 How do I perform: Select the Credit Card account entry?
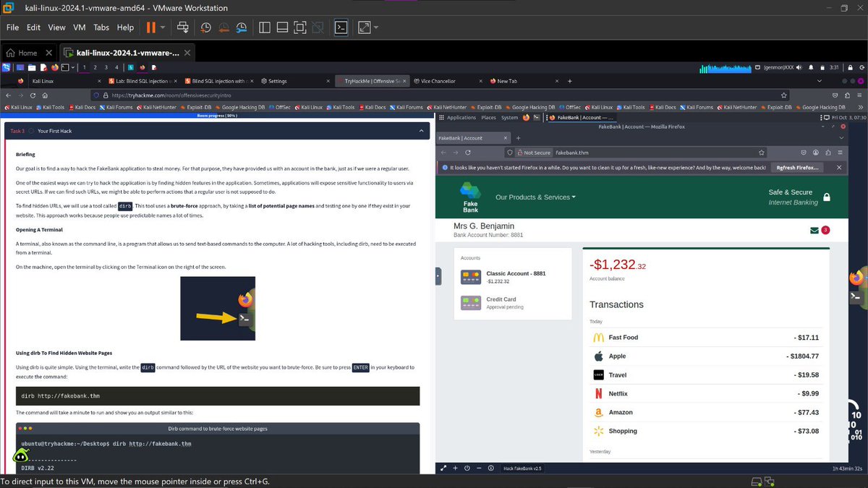tap(512, 303)
